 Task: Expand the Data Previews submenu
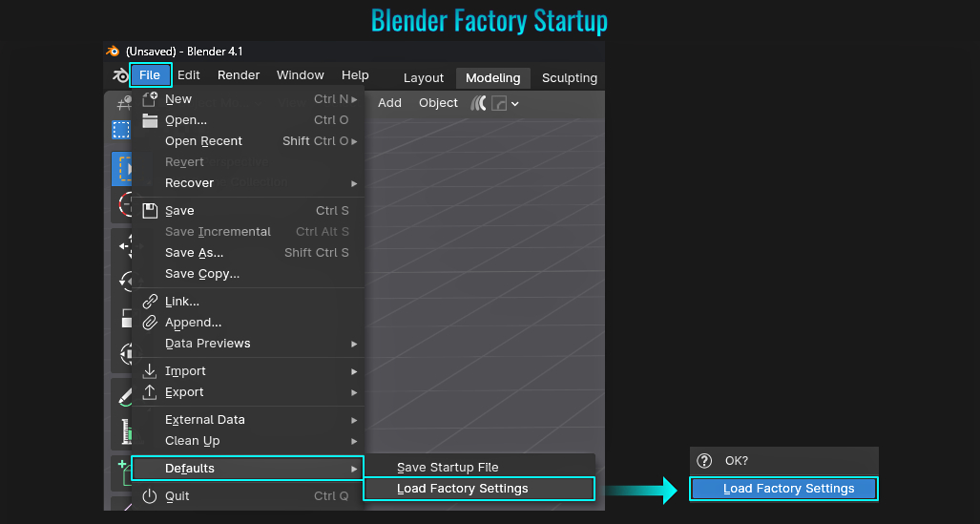coord(248,344)
